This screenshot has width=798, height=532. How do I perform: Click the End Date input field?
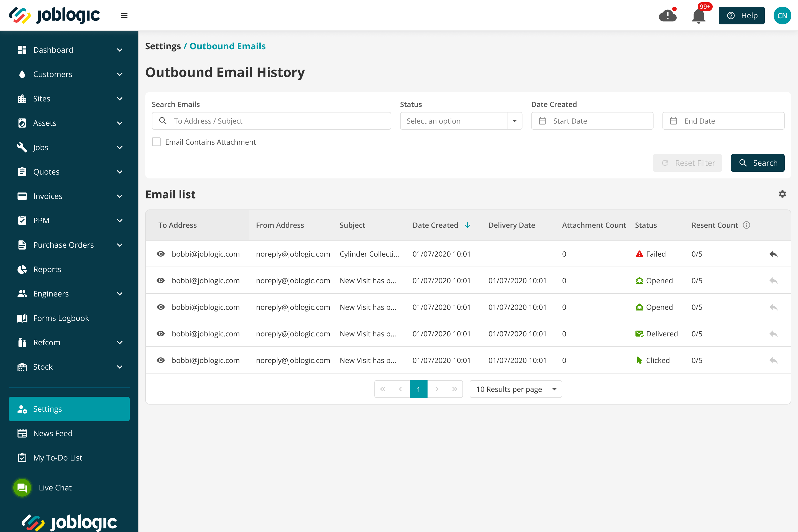723,121
